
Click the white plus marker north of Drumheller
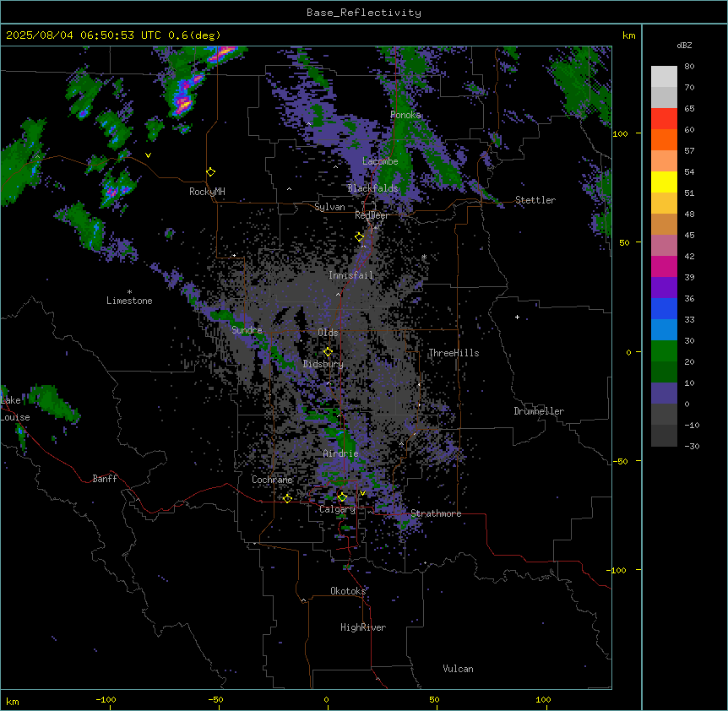pos(517,317)
